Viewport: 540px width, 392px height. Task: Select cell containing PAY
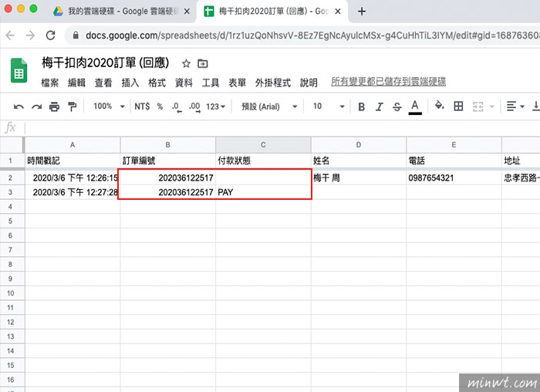(x=263, y=192)
